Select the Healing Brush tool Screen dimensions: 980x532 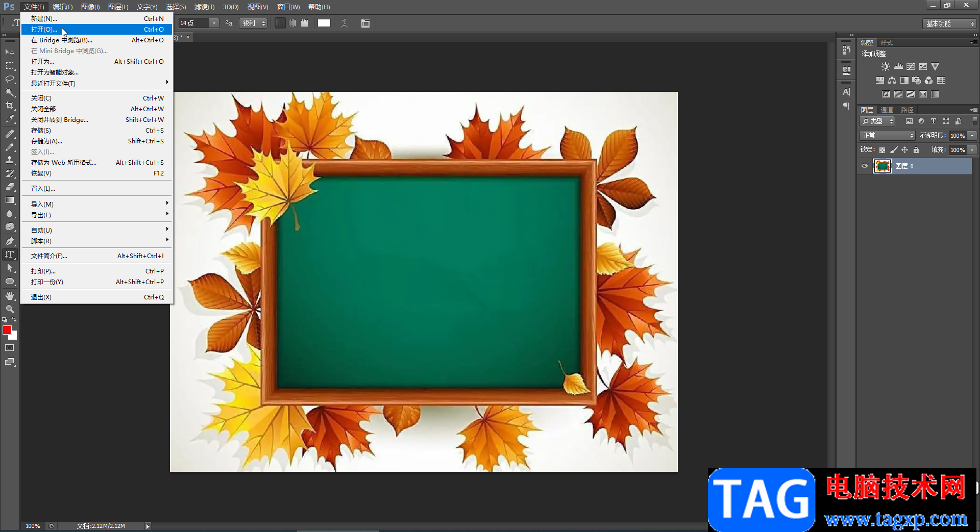pyautogui.click(x=10, y=134)
